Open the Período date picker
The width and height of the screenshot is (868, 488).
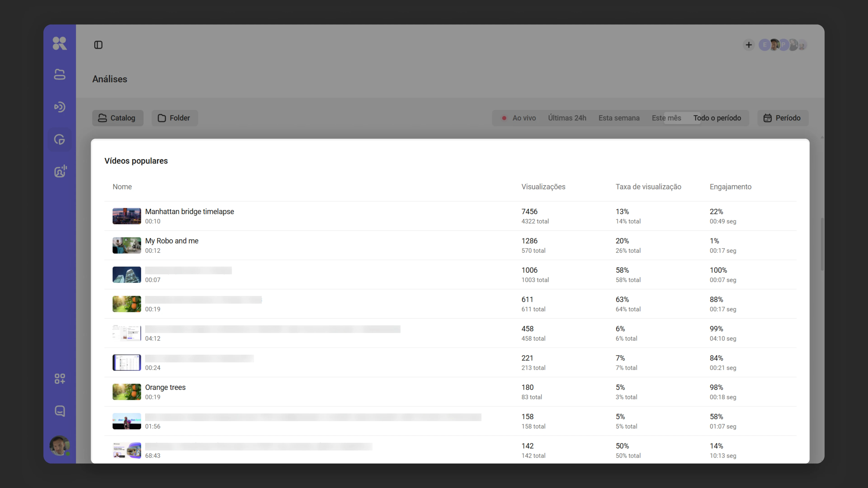tap(783, 118)
